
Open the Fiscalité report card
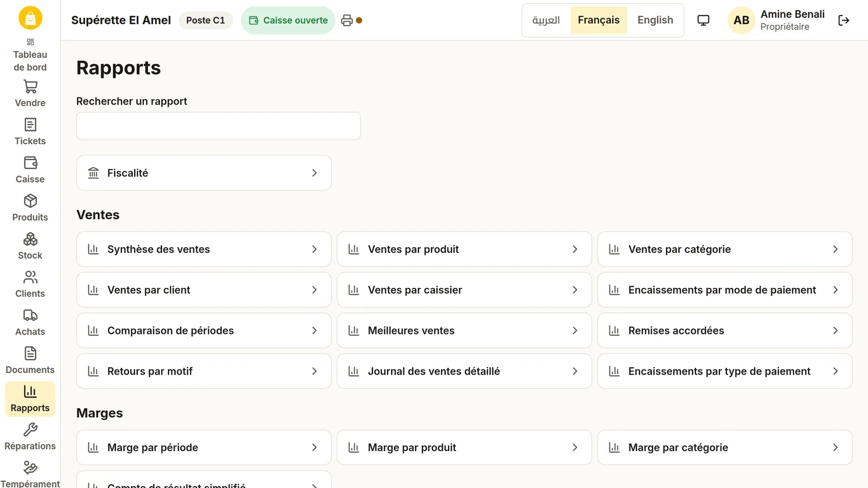pyautogui.click(x=204, y=173)
